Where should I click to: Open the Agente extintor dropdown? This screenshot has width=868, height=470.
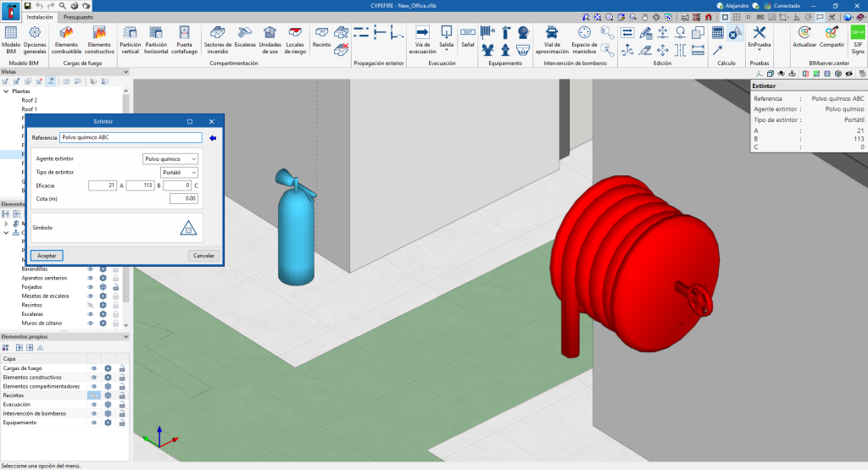pos(170,158)
